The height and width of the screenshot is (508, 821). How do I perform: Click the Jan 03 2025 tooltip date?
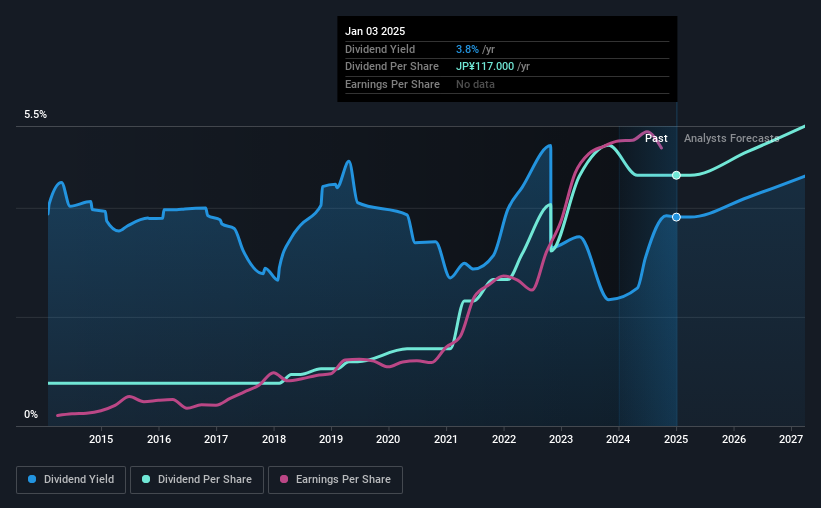coord(375,31)
